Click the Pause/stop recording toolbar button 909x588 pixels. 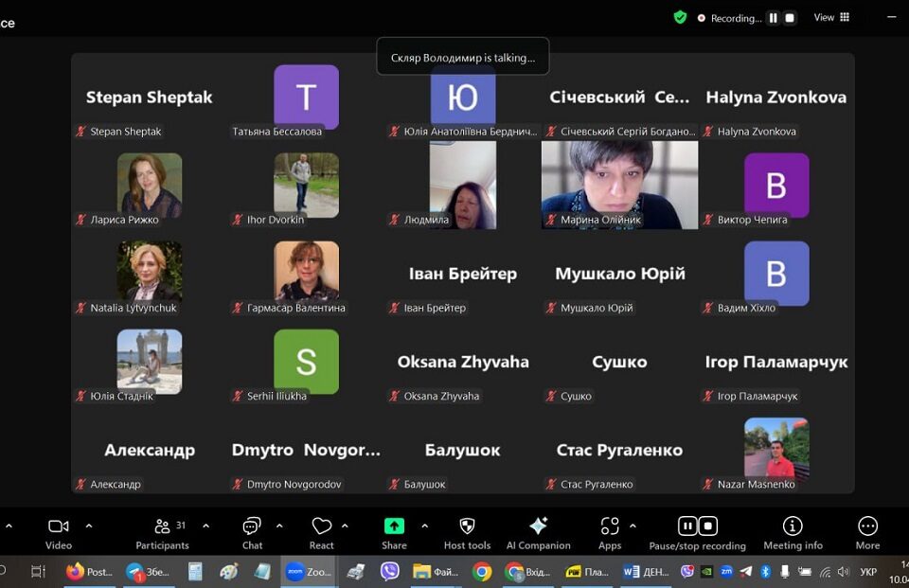pos(698,526)
